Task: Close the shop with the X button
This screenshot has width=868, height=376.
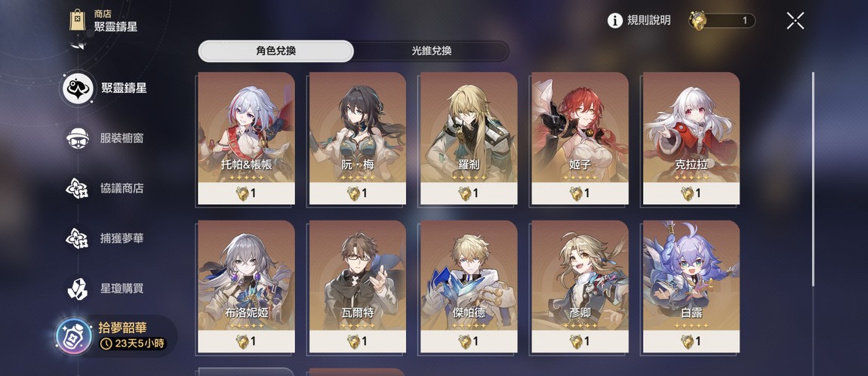Action: pyautogui.click(x=795, y=21)
